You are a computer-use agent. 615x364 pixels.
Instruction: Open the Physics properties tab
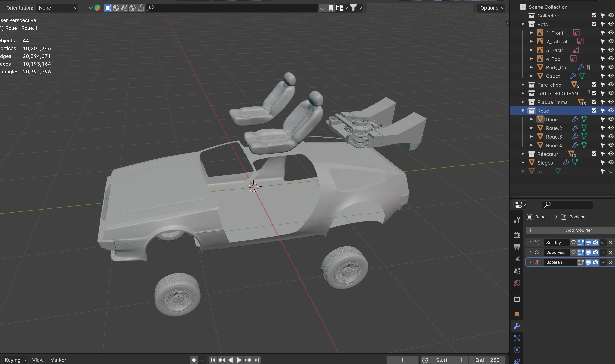click(x=517, y=350)
